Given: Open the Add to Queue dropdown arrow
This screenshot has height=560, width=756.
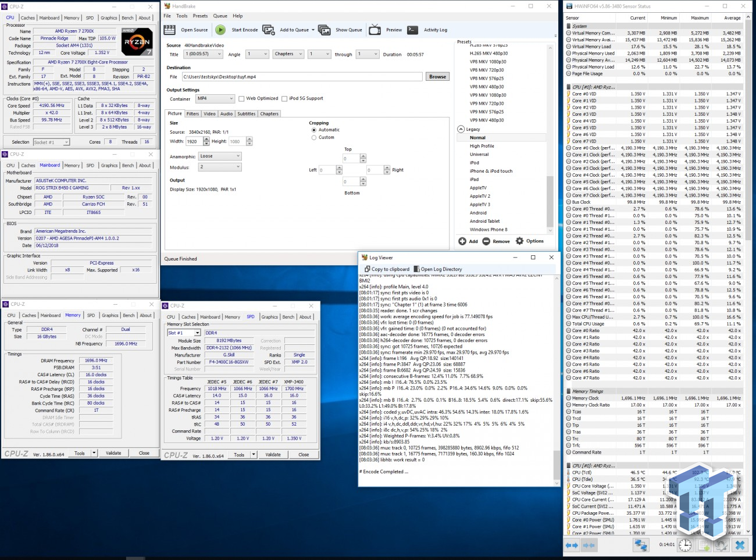Looking at the screenshot, I should pyautogui.click(x=313, y=30).
